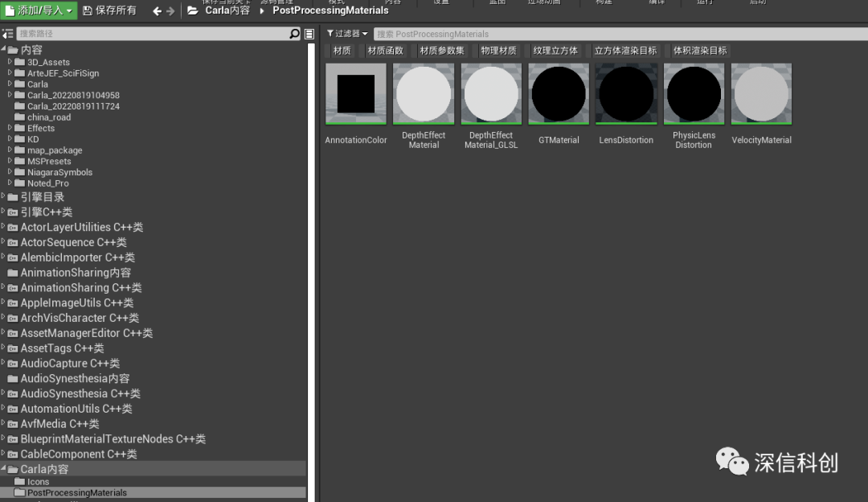Click magnifier icon in path search
The width and height of the screenshot is (868, 502).
pyautogui.click(x=294, y=34)
